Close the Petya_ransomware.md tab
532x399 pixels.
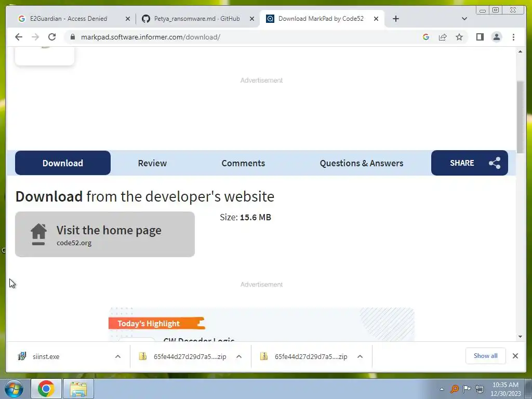(x=252, y=19)
